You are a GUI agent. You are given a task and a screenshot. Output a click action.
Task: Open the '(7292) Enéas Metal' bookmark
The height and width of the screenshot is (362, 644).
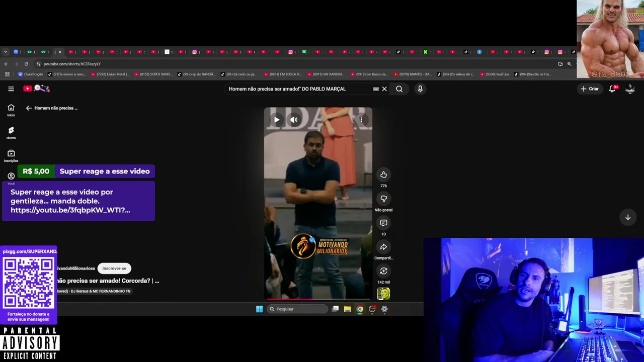click(x=110, y=74)
